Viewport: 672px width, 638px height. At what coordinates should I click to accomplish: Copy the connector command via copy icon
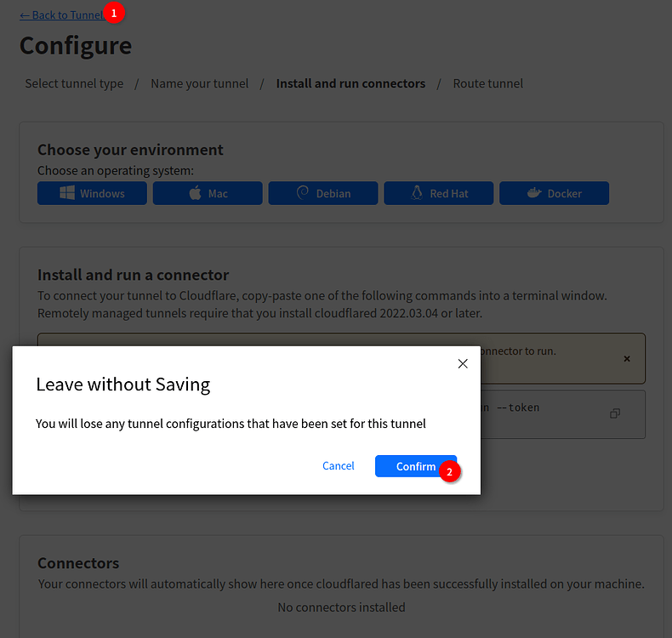[615, 413]
